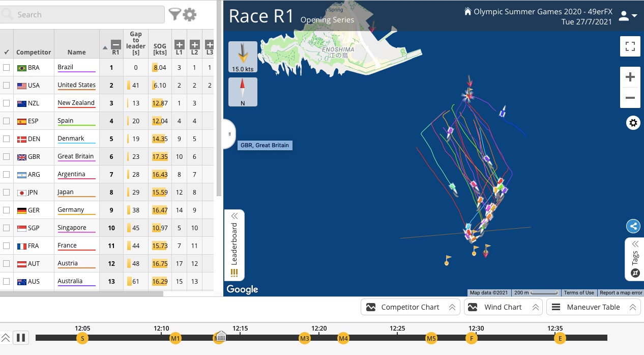Jump to finish marker F on timeline
Screen dimensions: 644x355
pos(472,338)
